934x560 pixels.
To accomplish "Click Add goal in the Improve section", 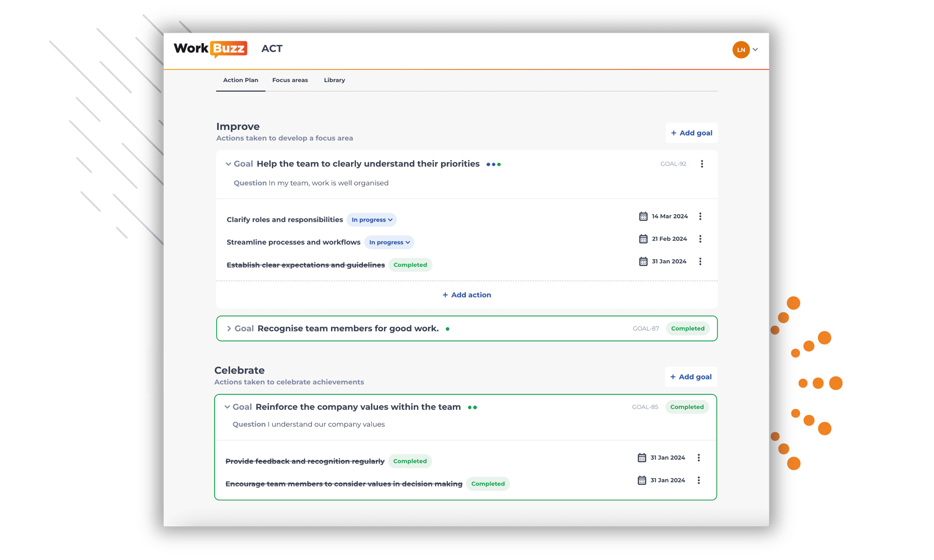I will tap(691, 133).
